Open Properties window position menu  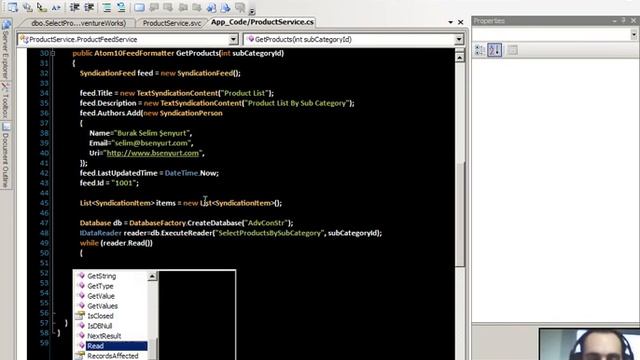614,20
